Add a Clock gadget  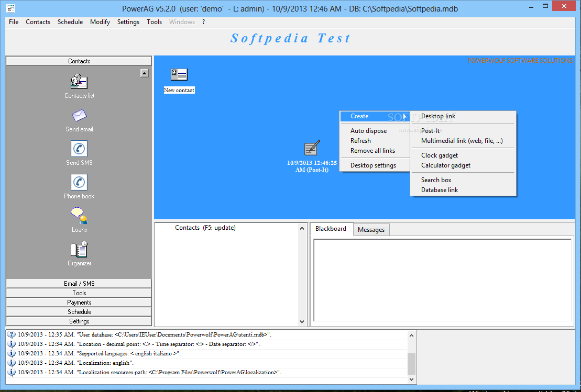[x=463, y=155]
